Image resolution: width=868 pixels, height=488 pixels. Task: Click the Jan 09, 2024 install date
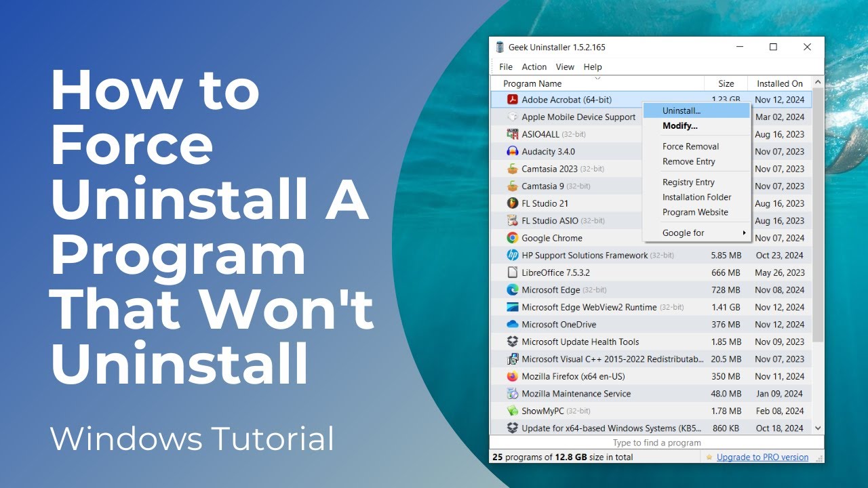(x=779, y=394)
